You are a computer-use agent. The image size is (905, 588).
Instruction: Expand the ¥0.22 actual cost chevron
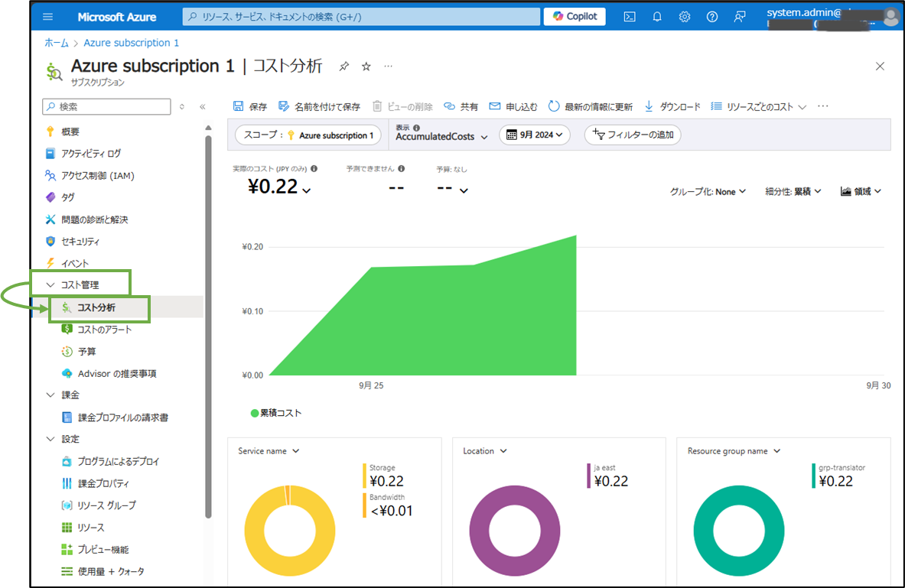click(307, 190)
